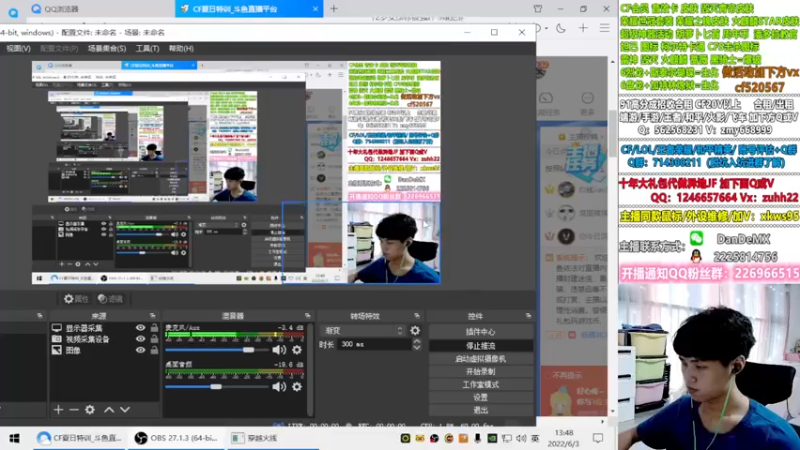800x450 pixels.
Task: Remove selected source with minus icon
Action: pos(74,410)
